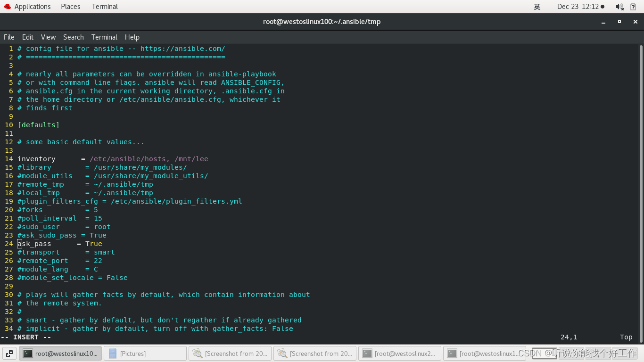Click the #module_lang = C line
This screenshot has width=644, height=362.
pyautogui.click(x=58, y=269)
